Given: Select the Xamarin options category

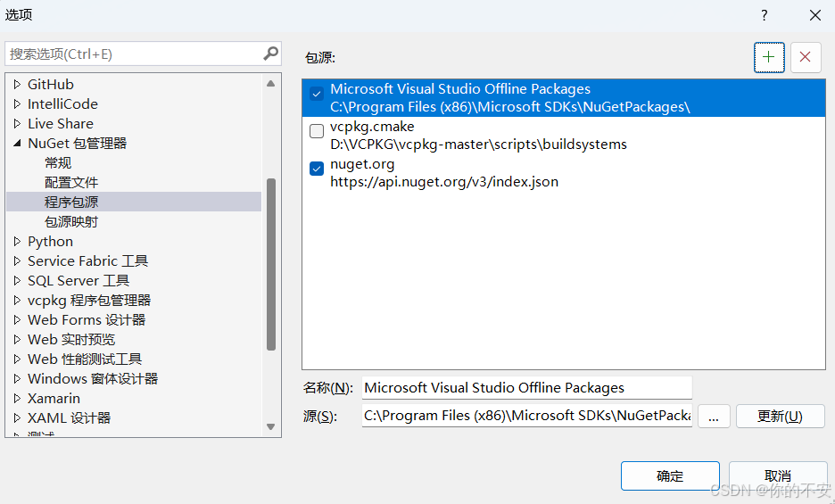Looking at the screenshot, I should pyautogui.click(x=54, y=399).
